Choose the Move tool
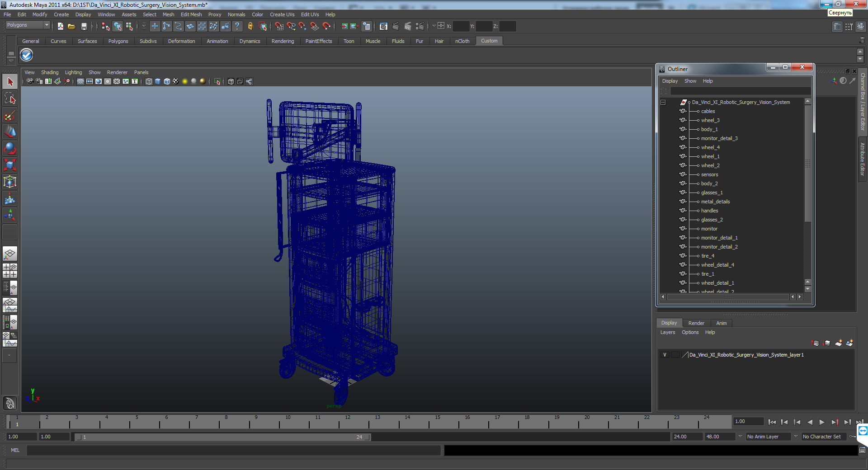The height and width of the screenshot is (470, 868). [x=10, y=132]
